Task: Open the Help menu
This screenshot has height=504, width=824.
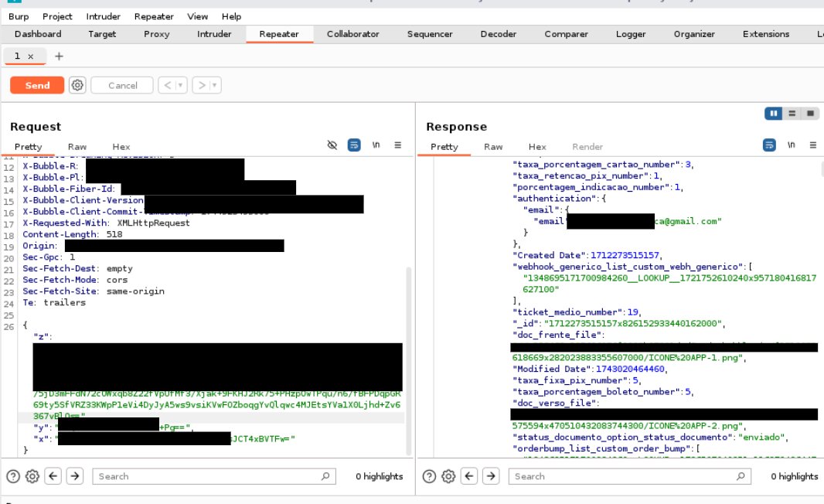Action: [231, 16]
